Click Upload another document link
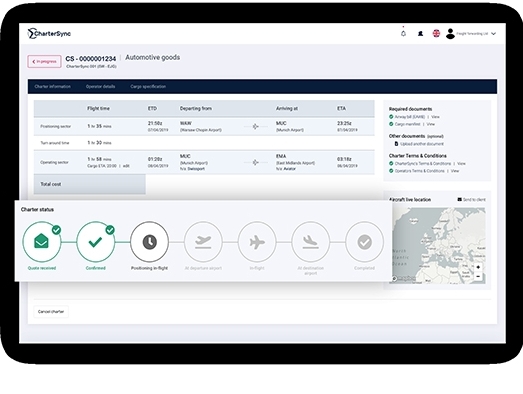This screenshot has height=394, width=523. pos(422,144)
